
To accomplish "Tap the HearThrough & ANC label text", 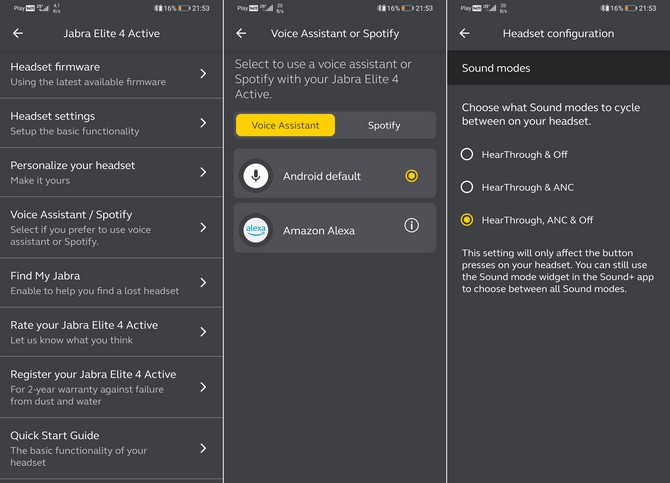I will tap(528, 187).
